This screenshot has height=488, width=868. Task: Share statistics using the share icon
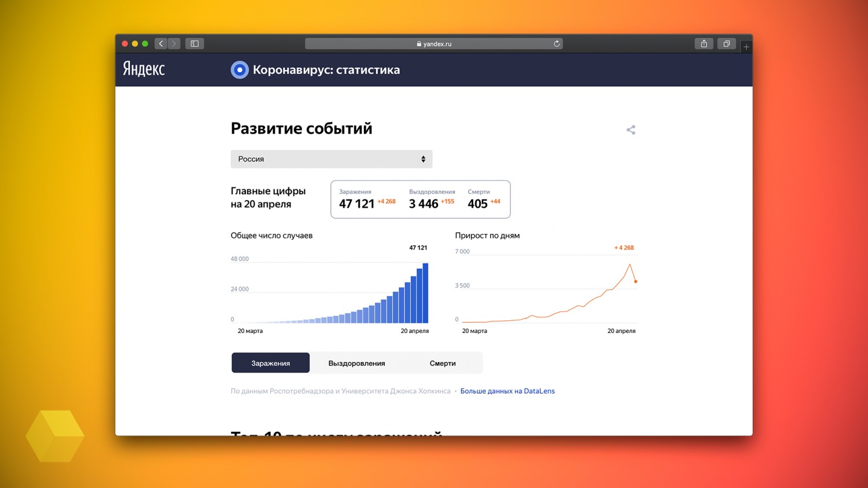coord(631,130)
